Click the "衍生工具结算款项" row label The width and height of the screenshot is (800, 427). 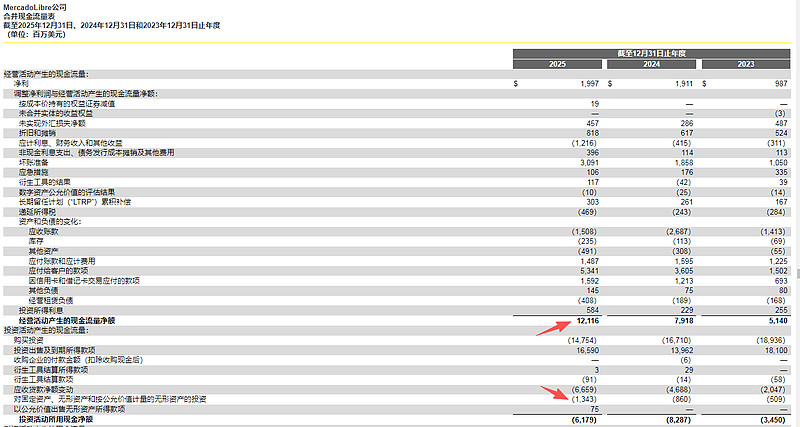(43, 380)
